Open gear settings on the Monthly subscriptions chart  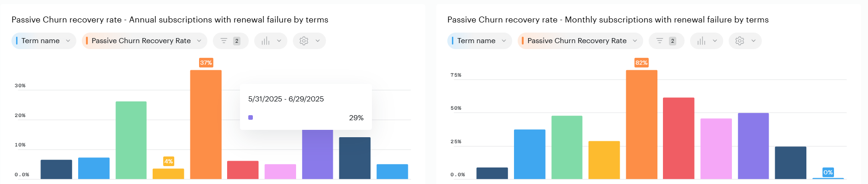click(740, 41)
